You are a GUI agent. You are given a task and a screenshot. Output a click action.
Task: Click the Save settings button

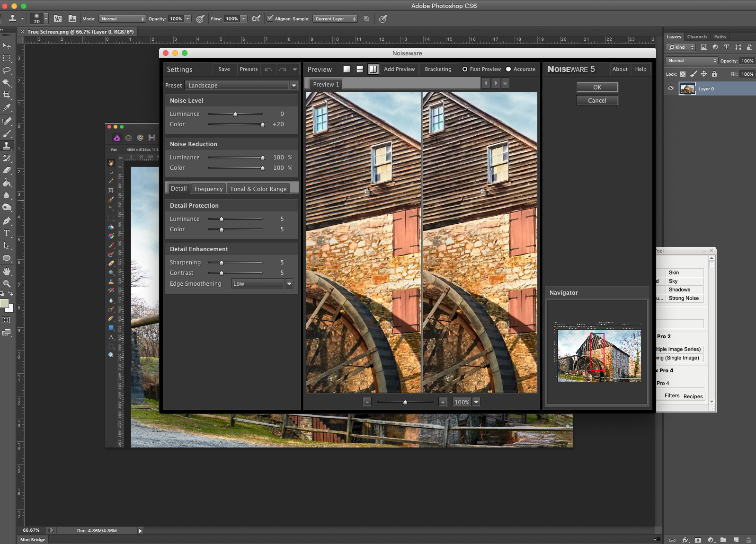click(224, 70)
